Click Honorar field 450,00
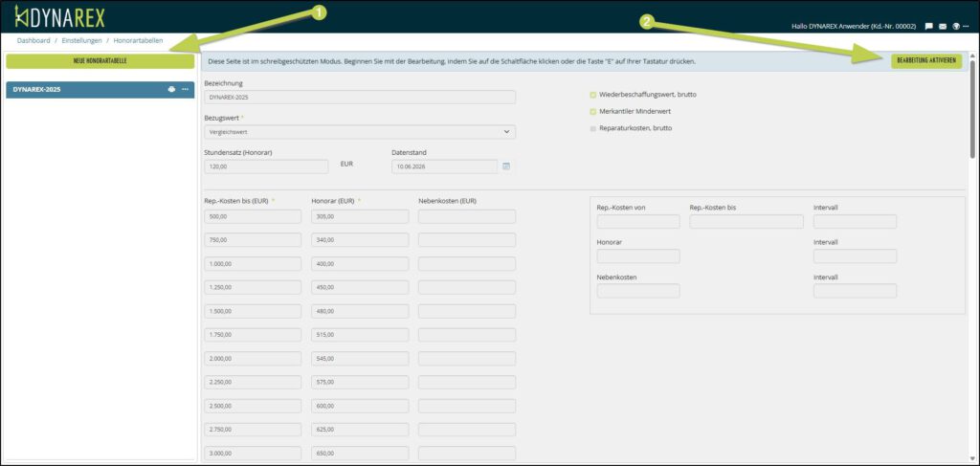980x466 pixels. pyautogui.click(x=360, y=287)
